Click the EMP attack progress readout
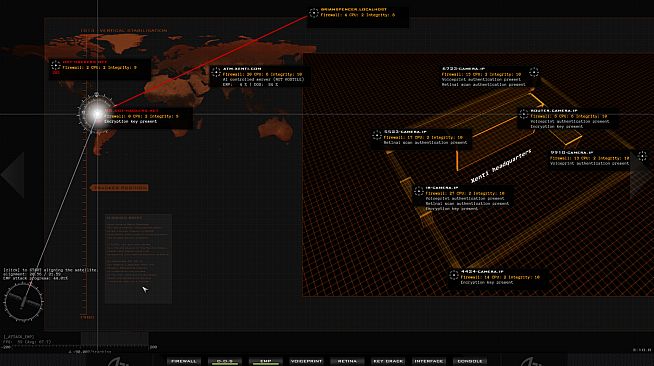This screenshot has width=654, height=366. [x=35, y=278]
